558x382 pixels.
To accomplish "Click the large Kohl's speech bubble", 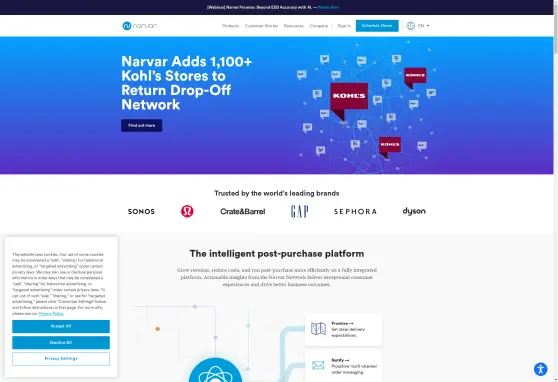I will tap(349, 101).
